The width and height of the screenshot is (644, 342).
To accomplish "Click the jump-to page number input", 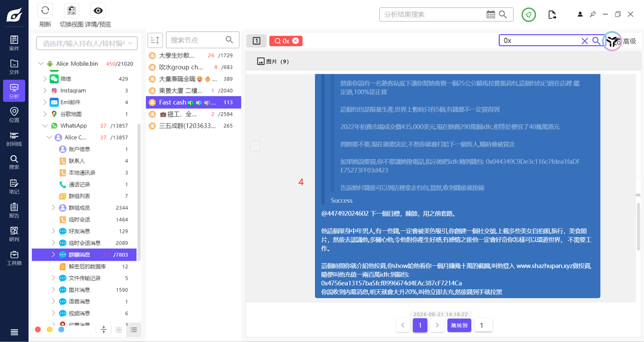I will point(484,325).
